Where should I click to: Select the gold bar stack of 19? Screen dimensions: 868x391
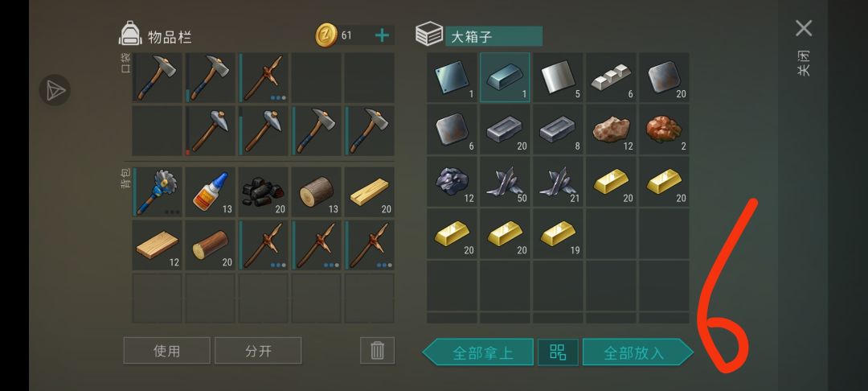(558, 233)
